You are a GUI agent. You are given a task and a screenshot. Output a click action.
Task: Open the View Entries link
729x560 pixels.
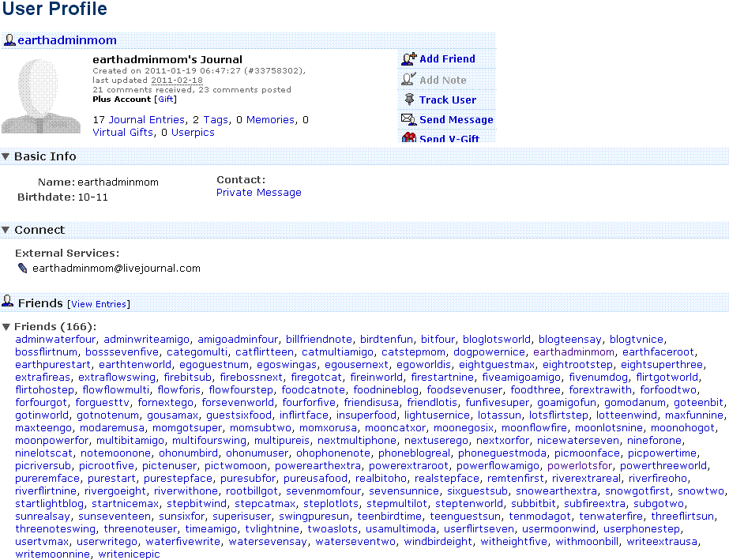click(99, 304)
